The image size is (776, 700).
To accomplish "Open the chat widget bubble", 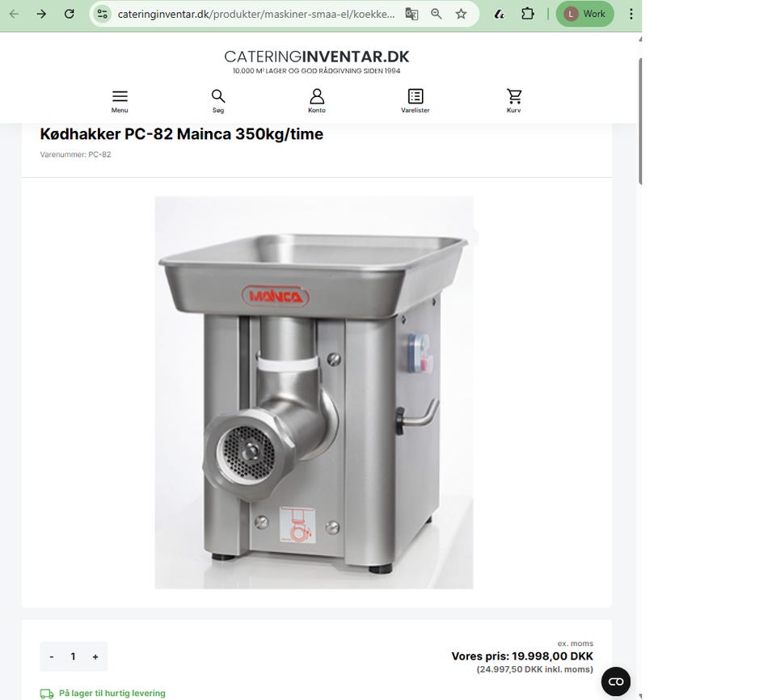I will [616, 681].
